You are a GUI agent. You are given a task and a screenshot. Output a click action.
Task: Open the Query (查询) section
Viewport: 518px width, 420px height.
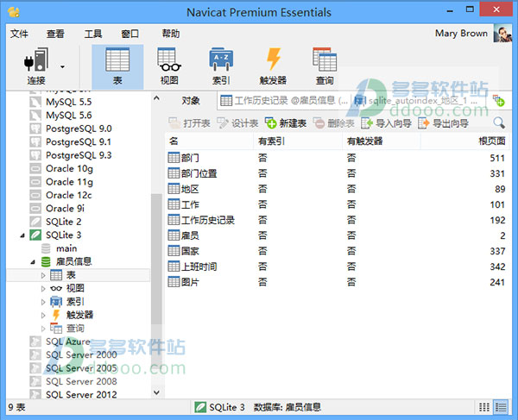click(x=325, y=66)
